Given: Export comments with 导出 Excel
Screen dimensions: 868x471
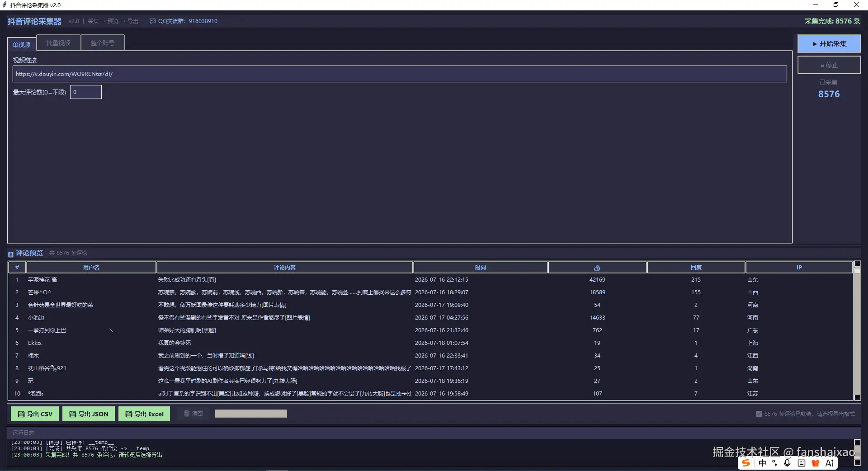Looking at the screenshot, I should point(144,414).
